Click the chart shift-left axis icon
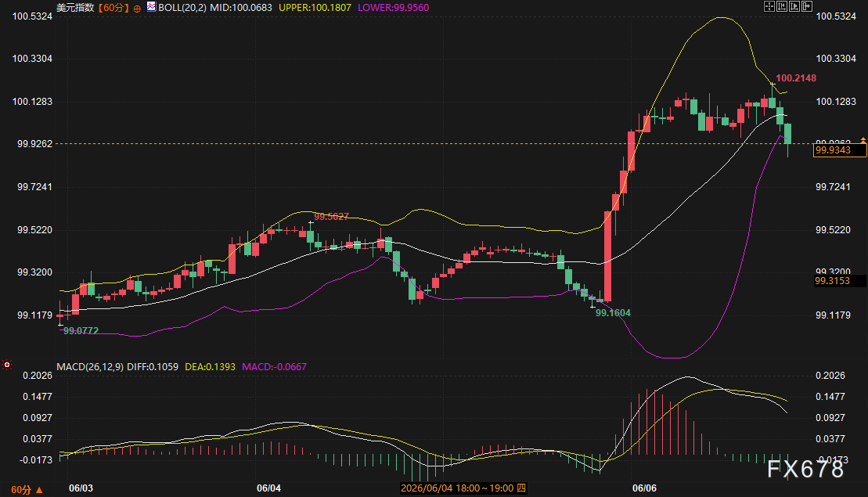Viewport: 868px width, 497px height. (x=782, y=6)
